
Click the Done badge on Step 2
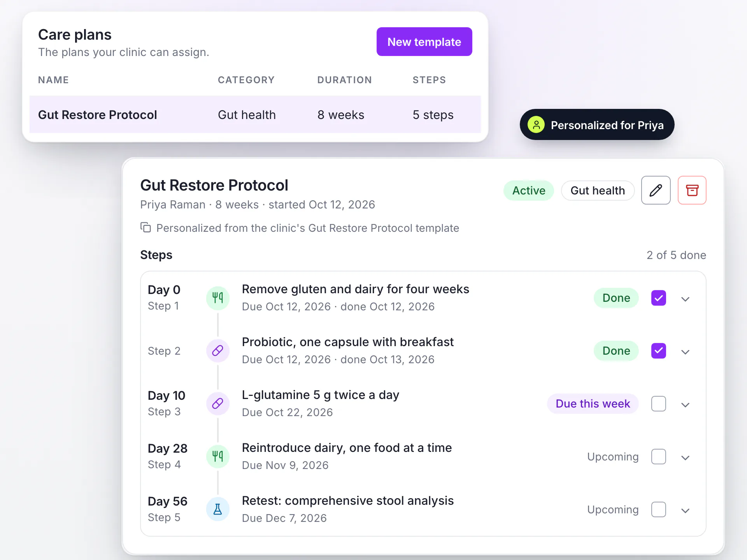pos(616,351)
